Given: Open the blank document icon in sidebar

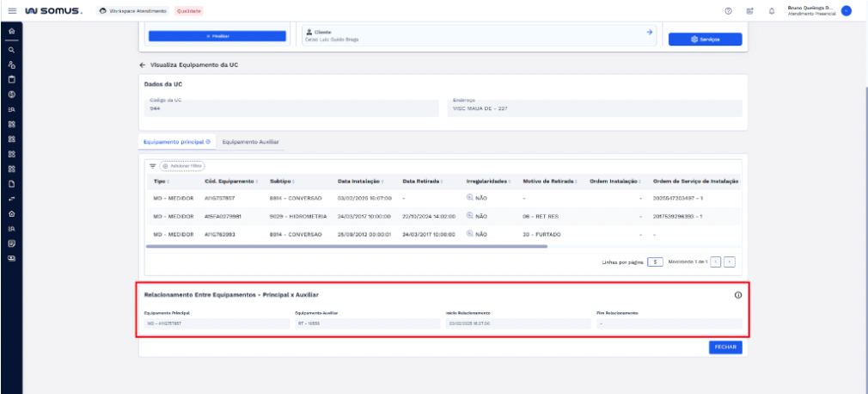Looking at the screenshot, I should pos(11,184).
